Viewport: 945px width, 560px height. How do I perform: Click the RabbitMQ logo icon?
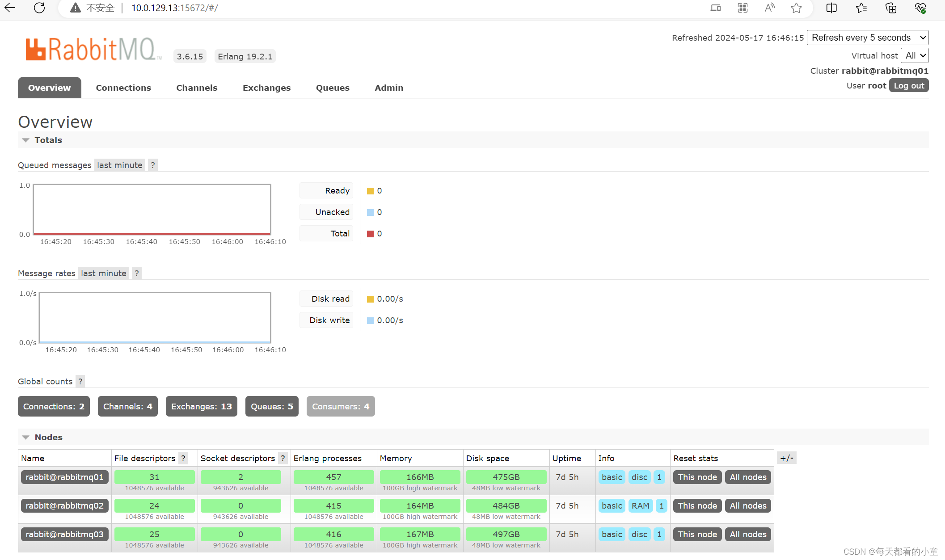36,48
